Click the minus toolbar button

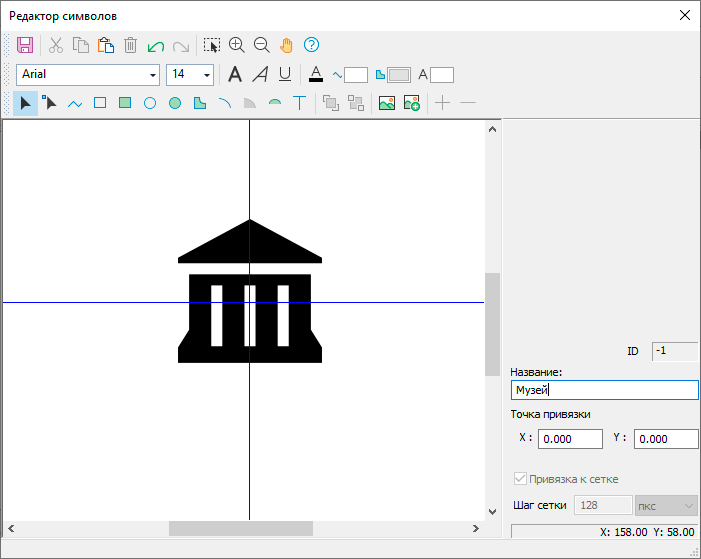pos(468,103)
